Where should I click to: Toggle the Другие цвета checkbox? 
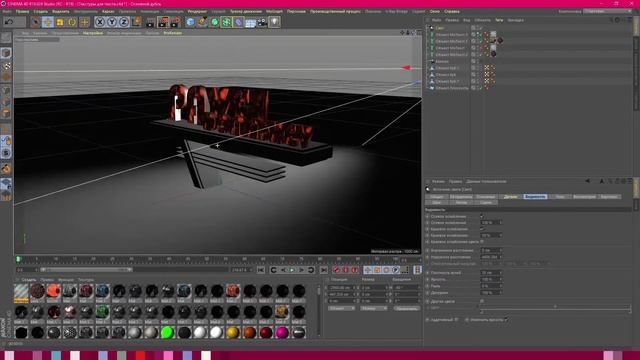click(482, 301)
